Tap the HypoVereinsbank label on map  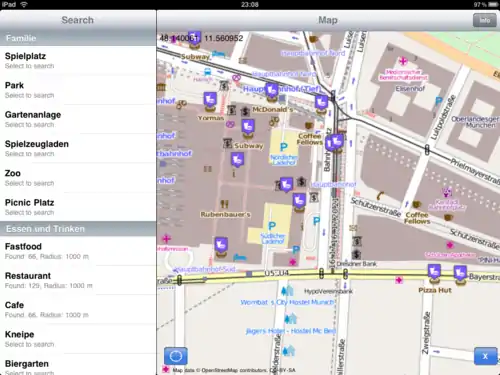[328, 292]
